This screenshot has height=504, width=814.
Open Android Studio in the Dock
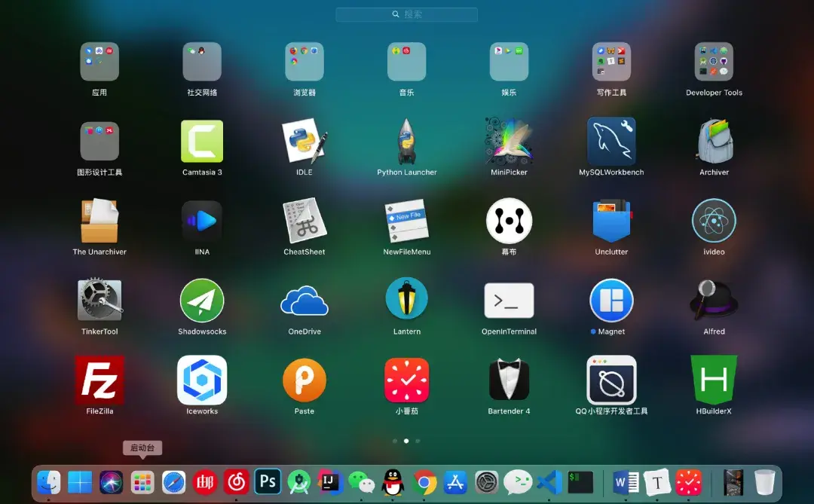[299, 482]
